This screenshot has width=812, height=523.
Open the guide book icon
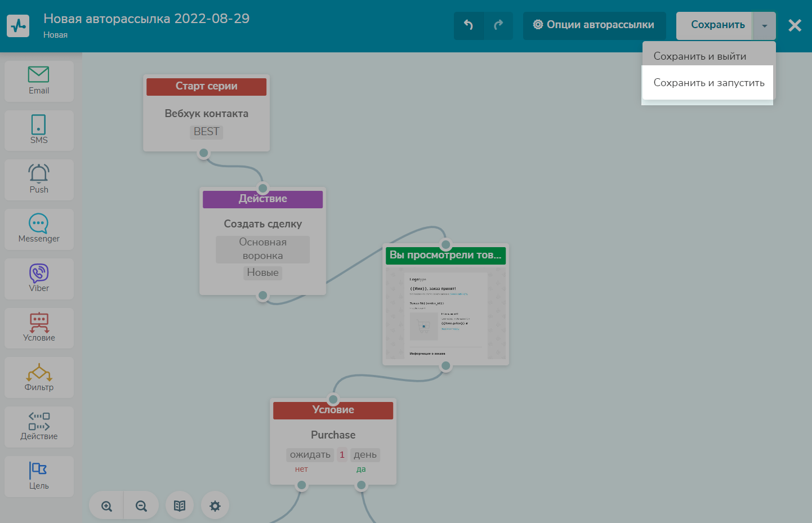point(180,506)
